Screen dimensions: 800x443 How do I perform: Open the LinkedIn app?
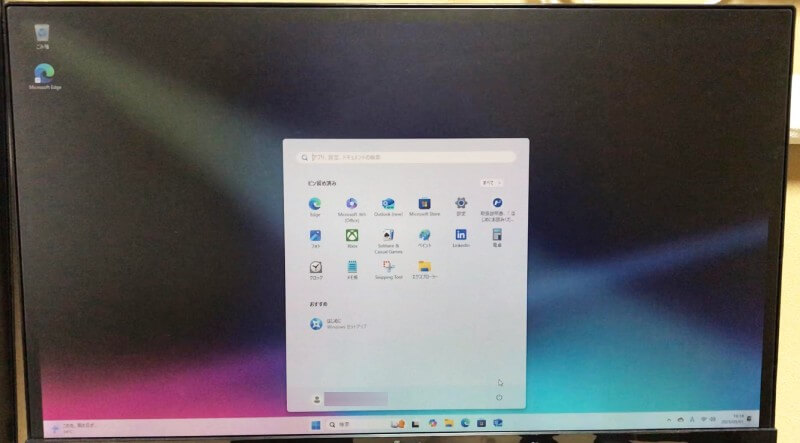(461, 238)
